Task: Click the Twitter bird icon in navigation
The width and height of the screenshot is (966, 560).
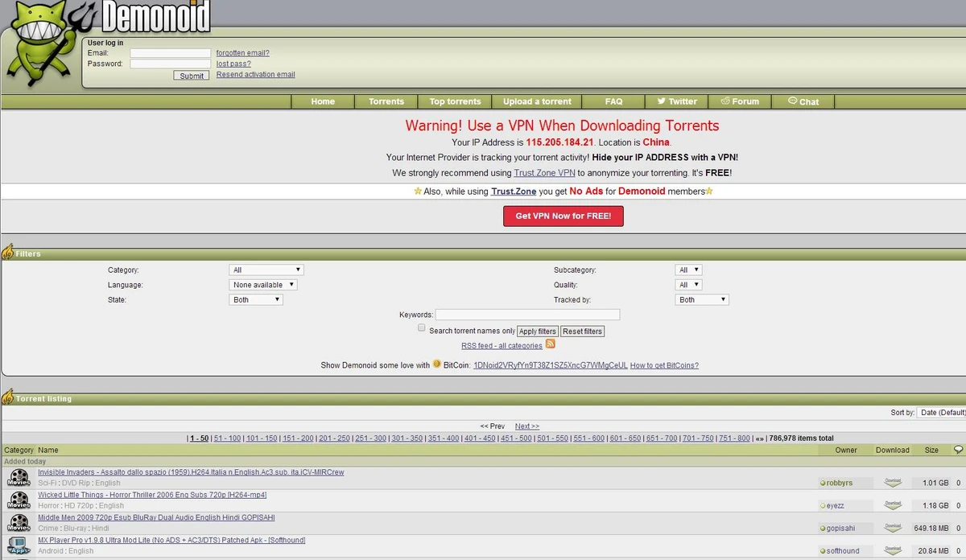Action: 662,101
